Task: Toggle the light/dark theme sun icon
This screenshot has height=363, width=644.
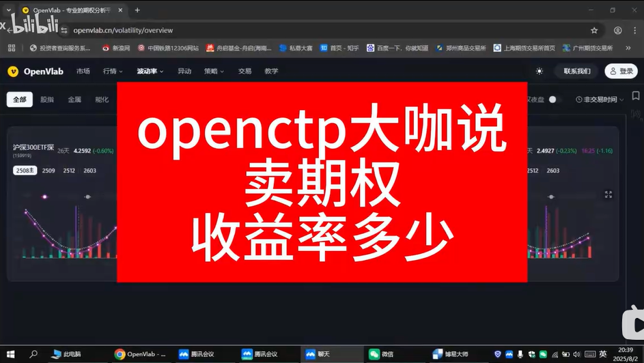Action: point(540,71)
